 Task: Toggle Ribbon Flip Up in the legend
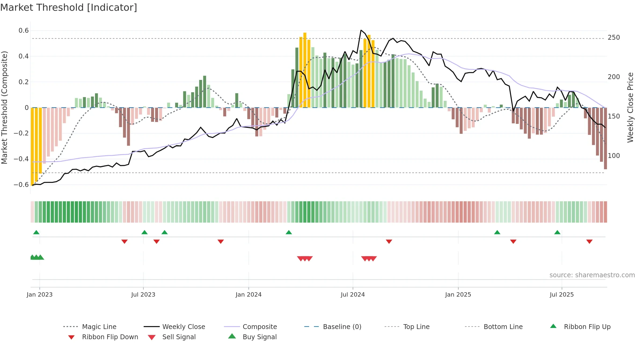click(580, 327)
